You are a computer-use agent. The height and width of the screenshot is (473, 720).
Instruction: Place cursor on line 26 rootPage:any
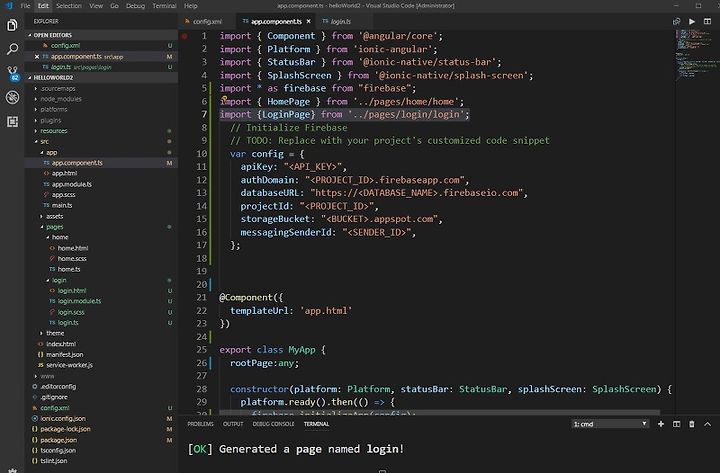(264, 363)
